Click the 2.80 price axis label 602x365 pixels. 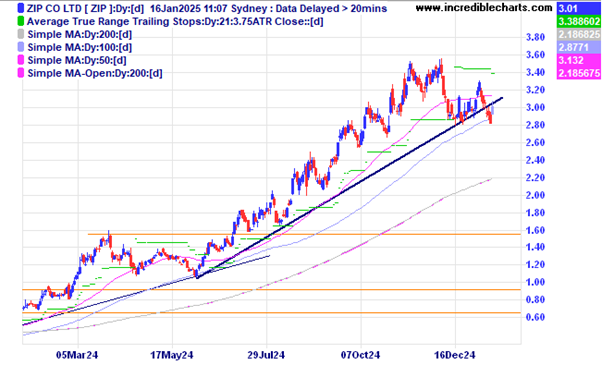point(535,125)
